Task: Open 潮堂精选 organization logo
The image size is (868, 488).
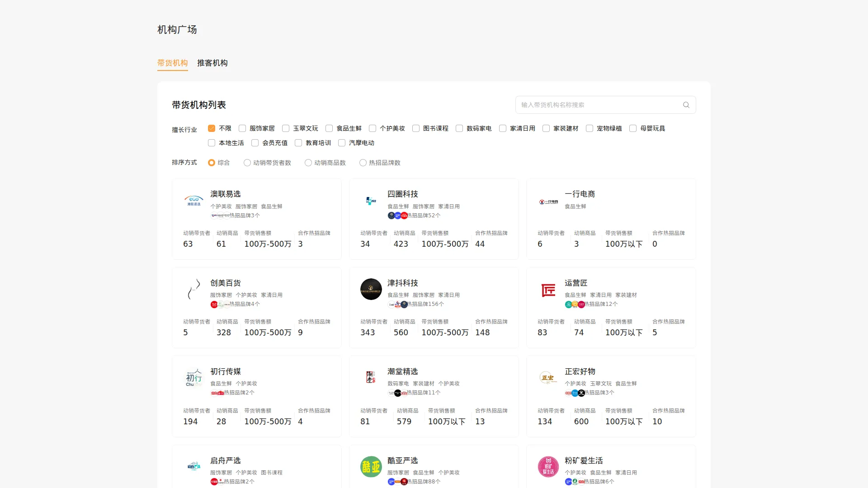Action: [371, 377]
